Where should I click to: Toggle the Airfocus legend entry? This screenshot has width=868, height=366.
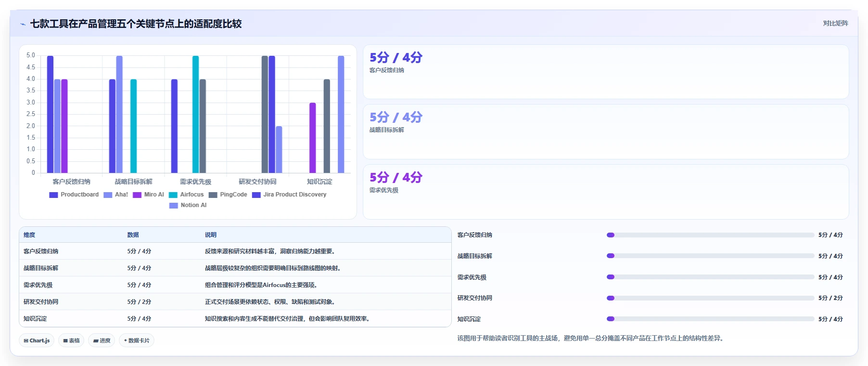tap(186, 195)
